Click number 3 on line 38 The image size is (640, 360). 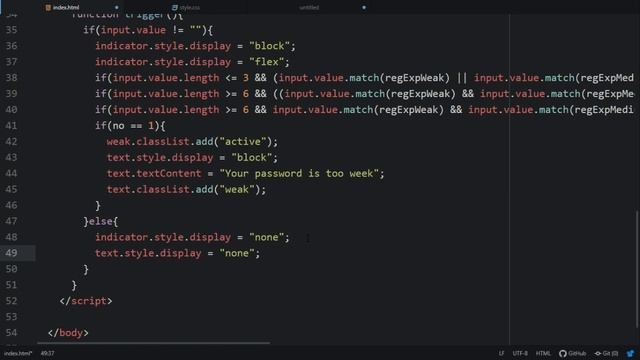point(246,78)
